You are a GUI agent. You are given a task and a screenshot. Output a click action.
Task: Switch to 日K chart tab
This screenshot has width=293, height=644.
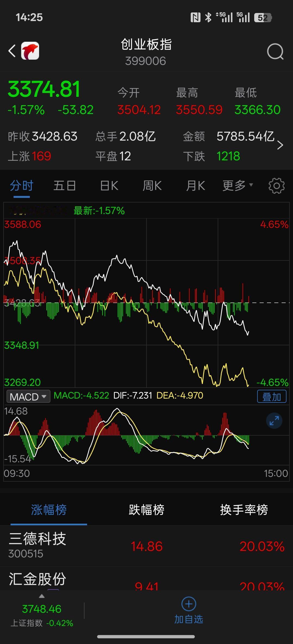click(x=109, y=186)
